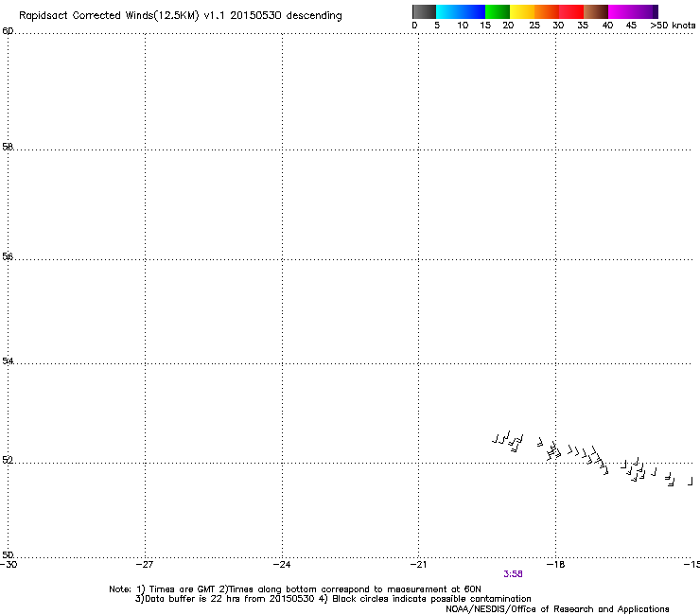This screenshot has width=700, height=615.
Task: Click the 52 latitude axis label
Action: (8, 460)
